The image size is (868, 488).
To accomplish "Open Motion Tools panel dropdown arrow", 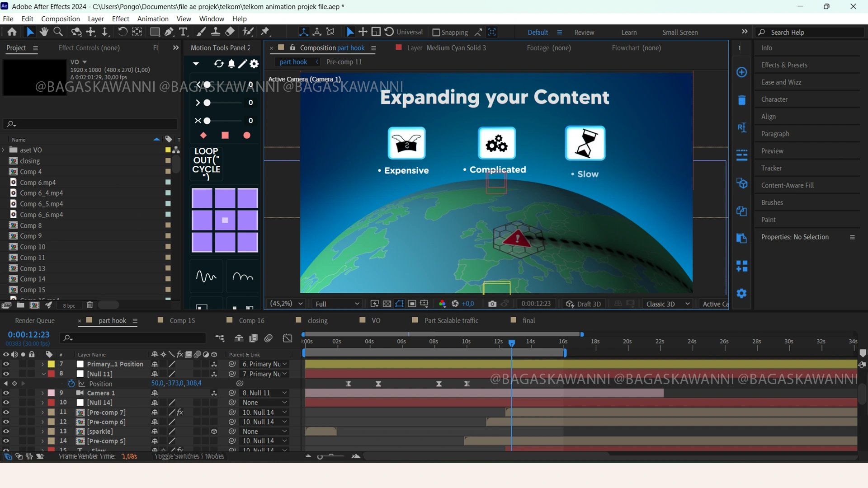I will [196, 64].
